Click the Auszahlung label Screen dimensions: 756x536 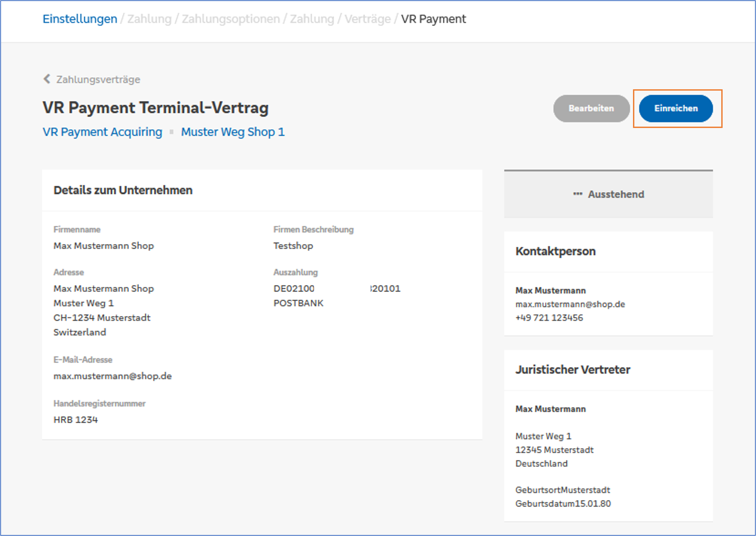[296, 273]
